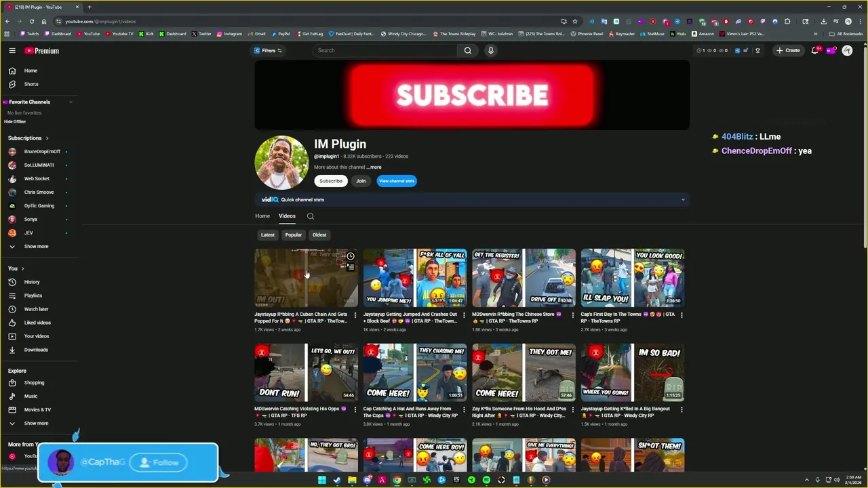Open options for Cap's First Day video
This screenshot has height=488, width=868.
pos(682,314)
